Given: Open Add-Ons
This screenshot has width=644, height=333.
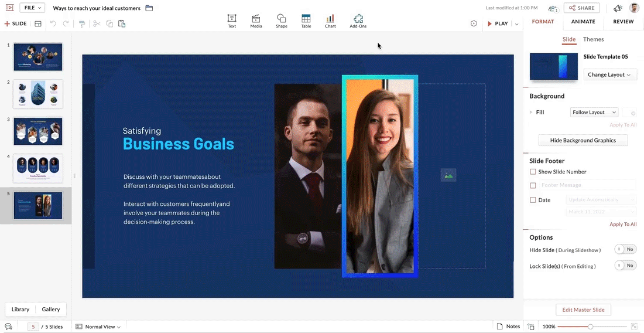Looking at the screenshot, I should 358,21.
